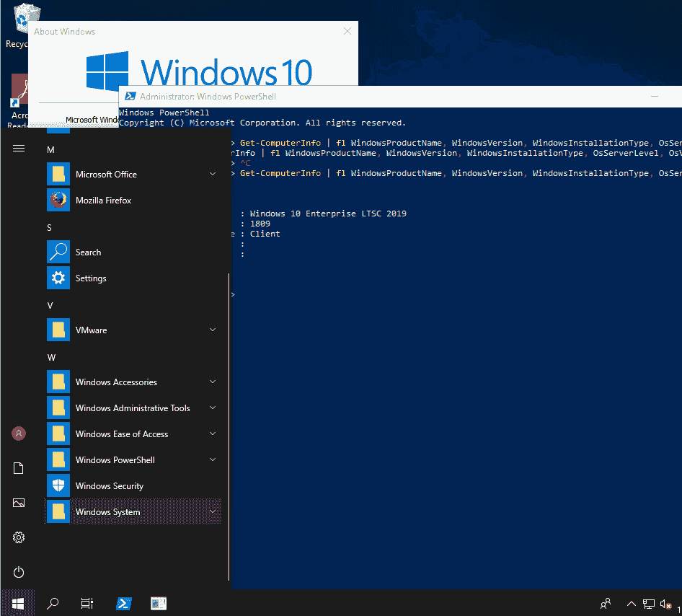Click the People icon in the system tray
Image resolution: width=682 pixels, height=616 pixels.
click(x=606, y=604)
